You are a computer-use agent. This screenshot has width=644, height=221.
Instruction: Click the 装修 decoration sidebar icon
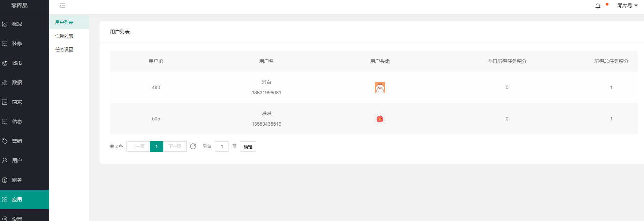coord(5,44)
